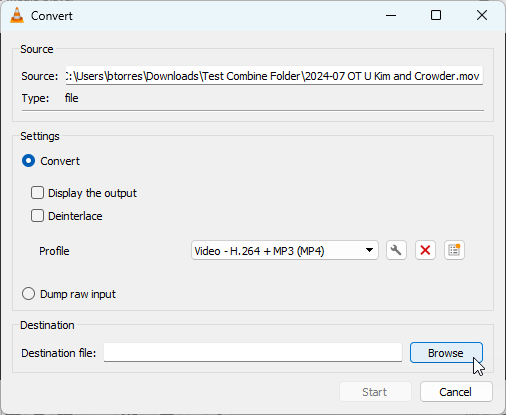This screenshot has width=506, height=415.
Task: Create a new profile via list icon
Action: (454, 250)
